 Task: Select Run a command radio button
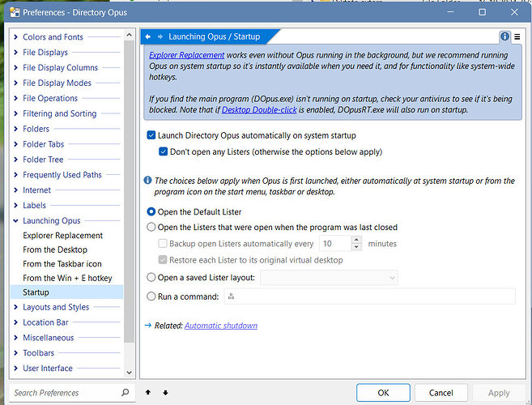point(151,296)
